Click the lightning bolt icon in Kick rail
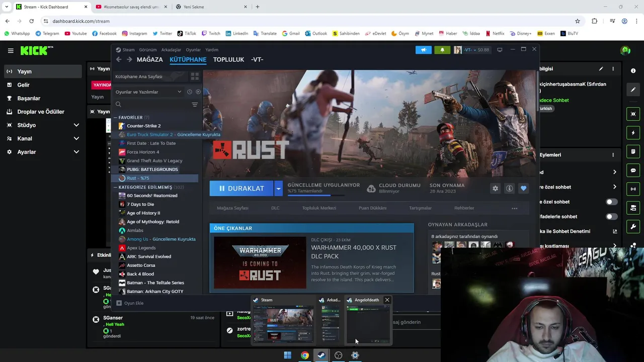This screenshot has width=644, height=362. pyautogui.click(x=633, y=133)
